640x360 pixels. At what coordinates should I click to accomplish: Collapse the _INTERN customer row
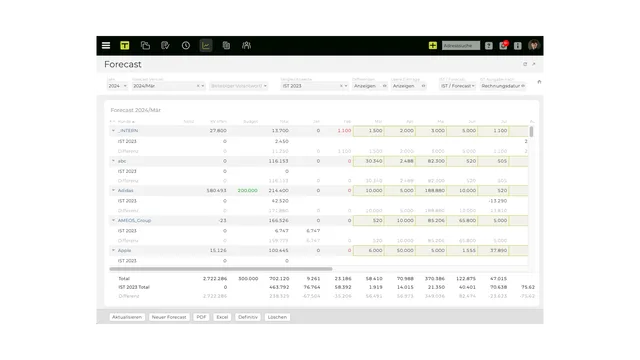point(113,131)
